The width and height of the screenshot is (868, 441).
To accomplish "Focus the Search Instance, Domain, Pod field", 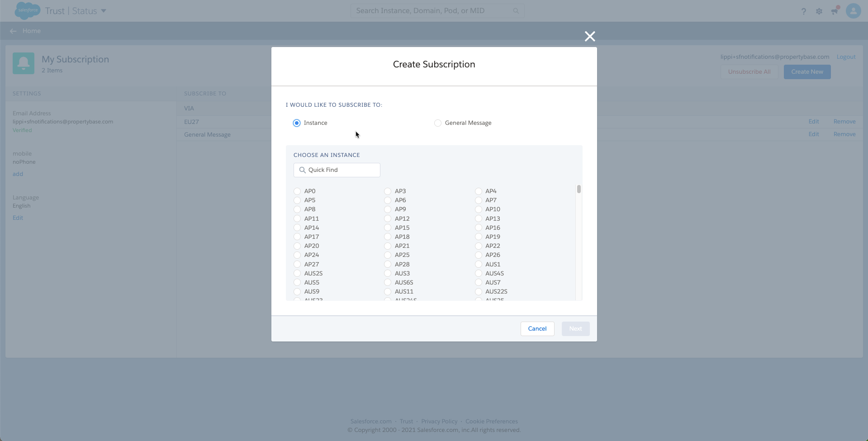I will click(x=437, y=11).
